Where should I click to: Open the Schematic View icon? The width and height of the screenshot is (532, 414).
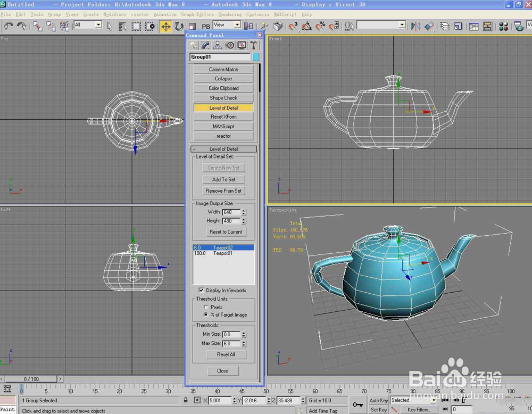pos(487,26)
